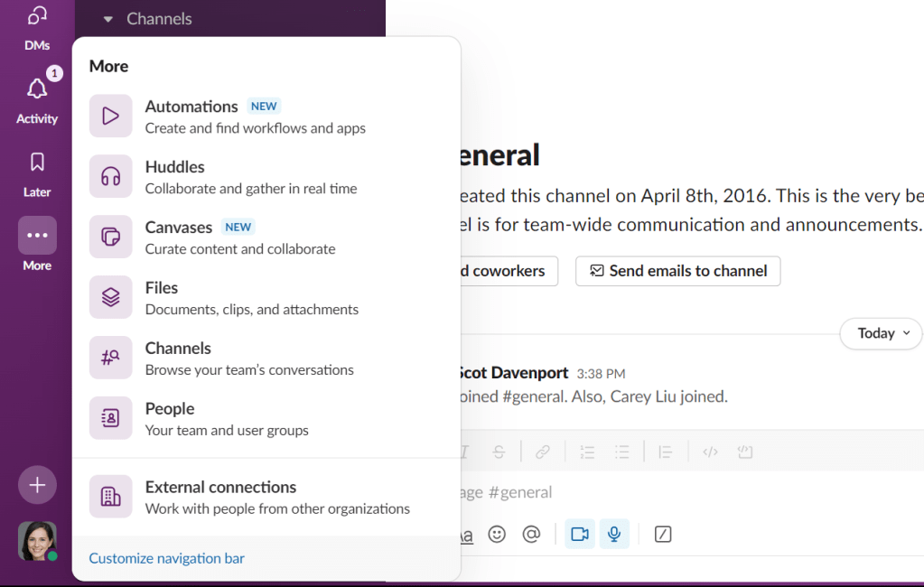924x587 pixels.
Task: Toggle code block formatting
Action: (745, 452)
